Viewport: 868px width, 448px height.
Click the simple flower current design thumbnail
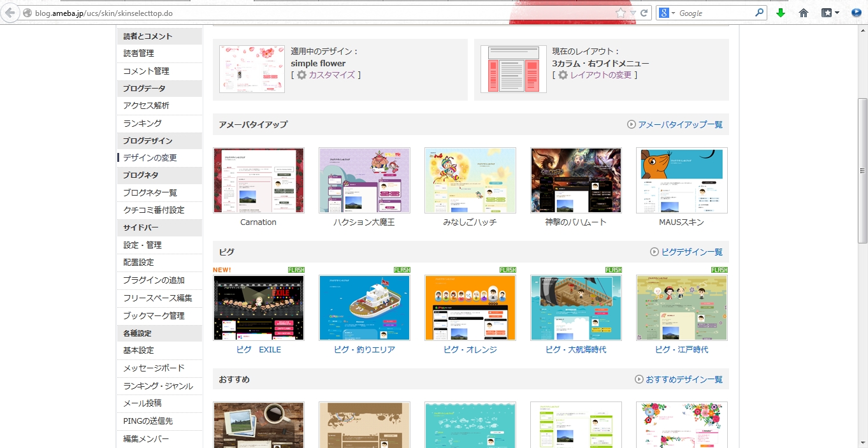pos(252,69)
